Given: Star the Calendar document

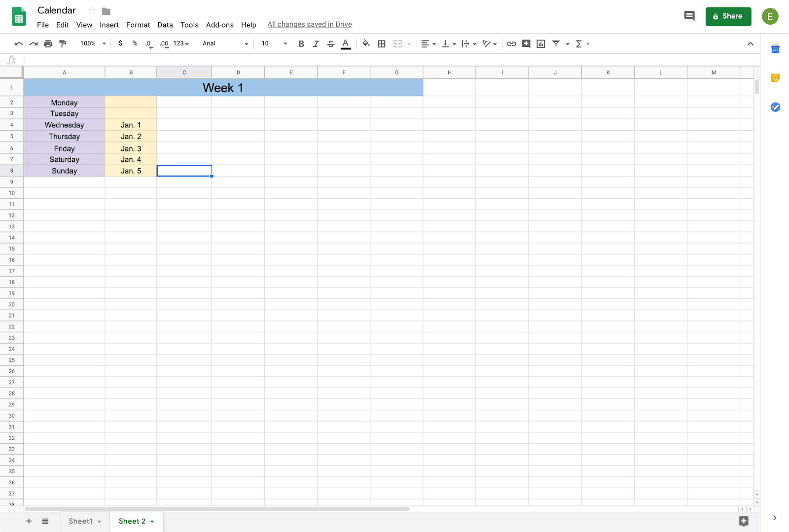Looking at the screenshot, I should click(91, 11).
